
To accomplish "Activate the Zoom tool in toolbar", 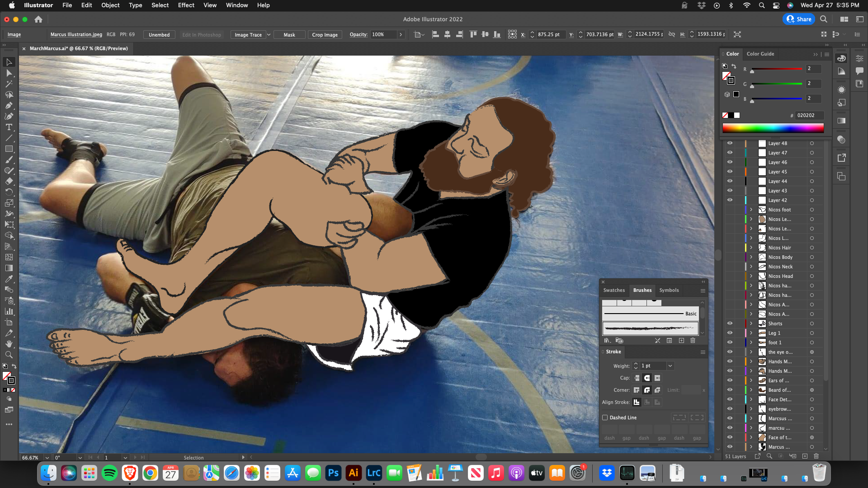I will point(9,355).
